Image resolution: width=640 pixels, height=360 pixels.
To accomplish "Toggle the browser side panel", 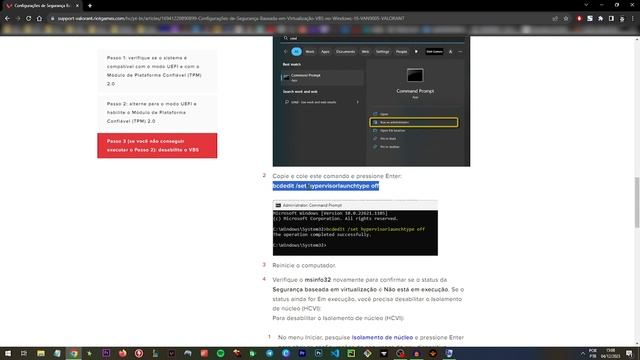I will click(611, 18).
